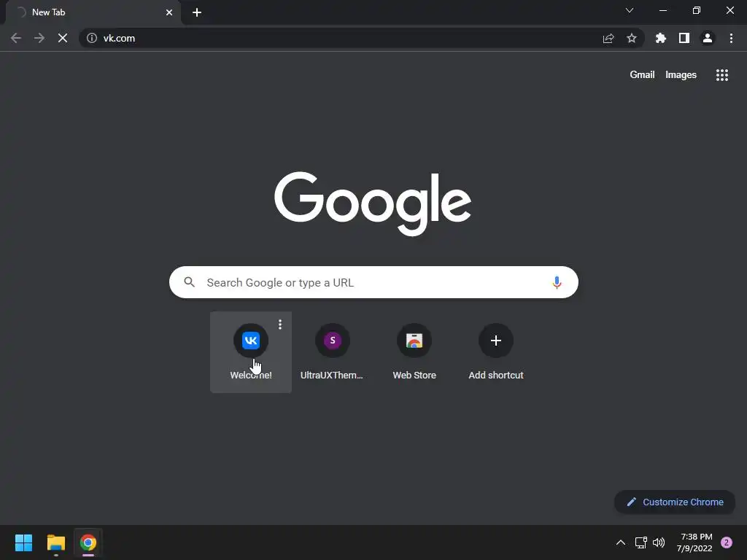Open more actions for Welcome! shortcut
The height and width of the screenshot is (560, 747).
coord(280,324)
